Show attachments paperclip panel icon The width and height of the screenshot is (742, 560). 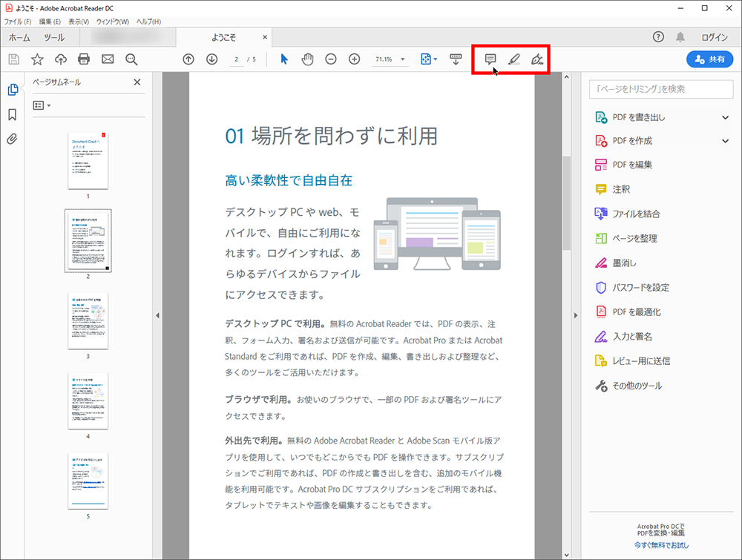[x=13, y=139]
